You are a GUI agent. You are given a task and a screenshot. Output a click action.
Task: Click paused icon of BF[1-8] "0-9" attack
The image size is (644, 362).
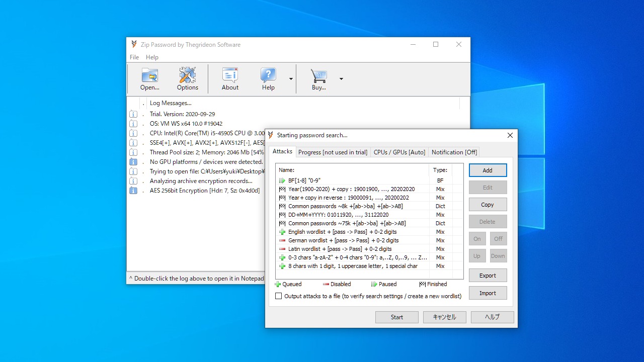coord(282,180)
